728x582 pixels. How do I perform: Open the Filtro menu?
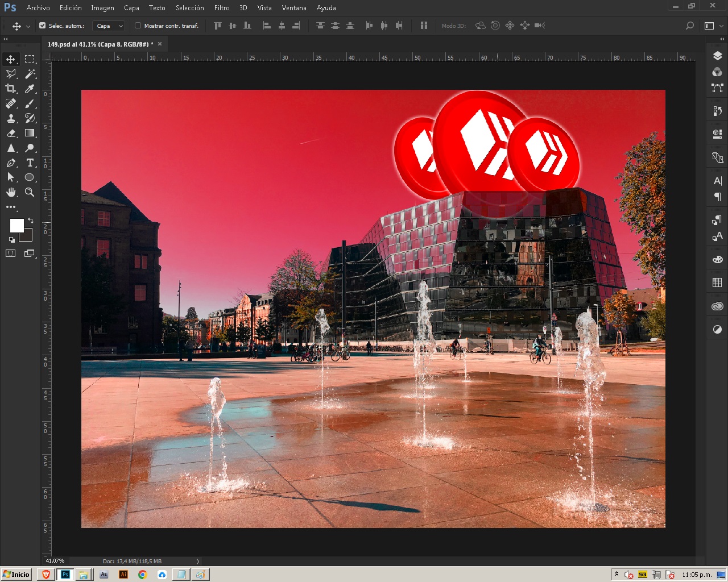click(222, 8)
